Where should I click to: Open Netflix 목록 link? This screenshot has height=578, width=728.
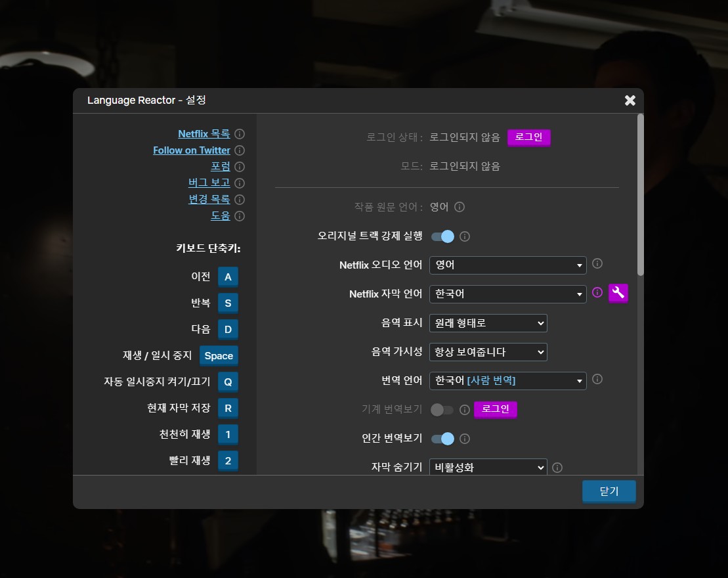click(203, 134)
